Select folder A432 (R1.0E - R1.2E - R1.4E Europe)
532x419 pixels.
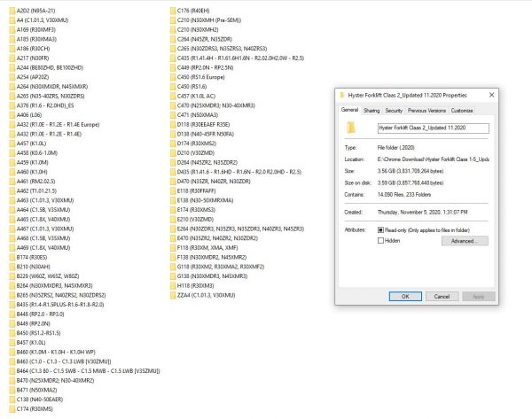[58, 125]
